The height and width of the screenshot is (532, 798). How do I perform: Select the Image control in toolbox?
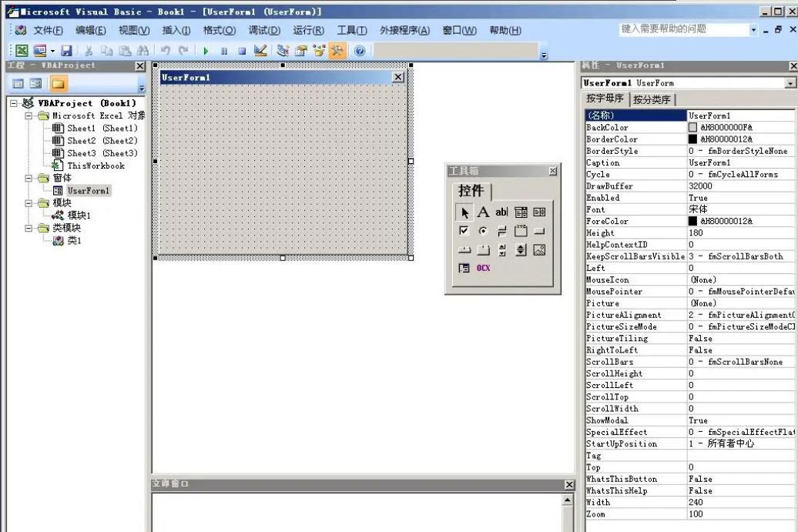[x=539, y=249]
